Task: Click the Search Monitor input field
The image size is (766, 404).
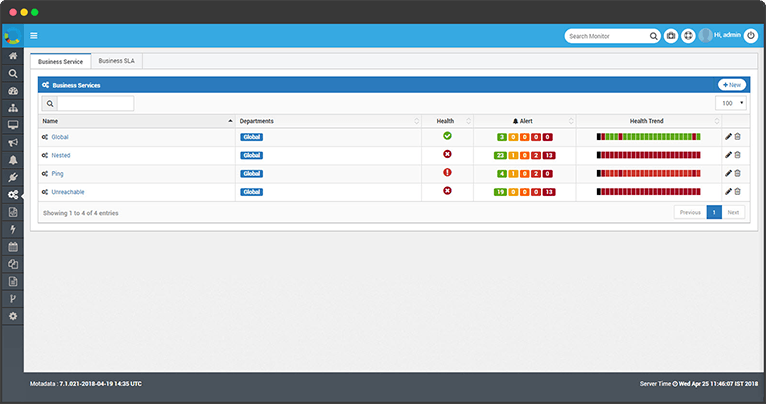Action: [605, 36]
